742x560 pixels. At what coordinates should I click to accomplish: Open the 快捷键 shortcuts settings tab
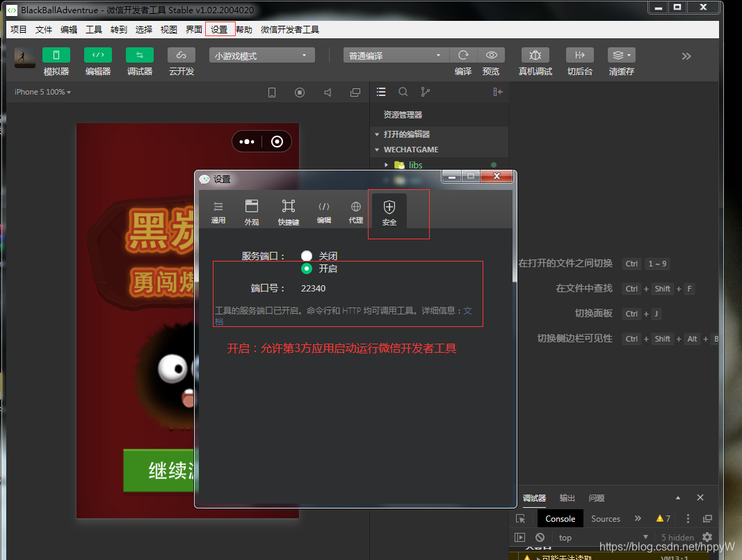click(x=288, y=213)
